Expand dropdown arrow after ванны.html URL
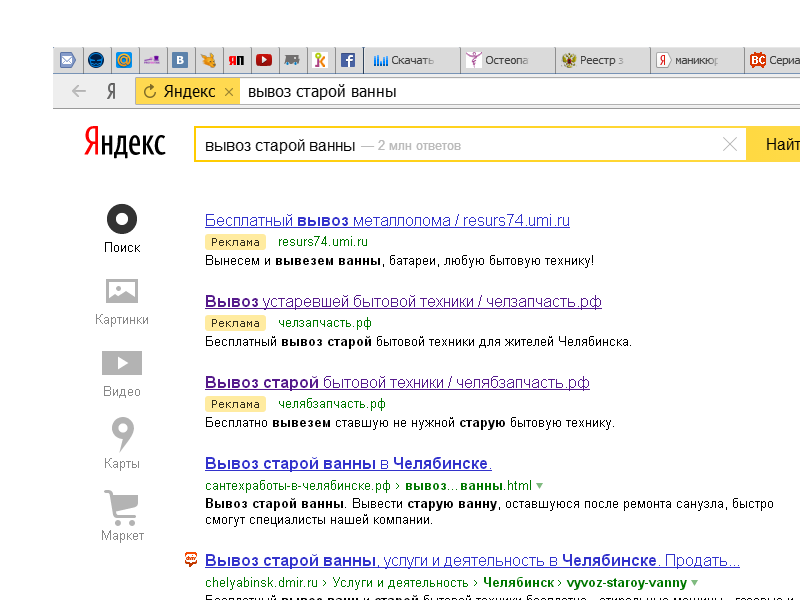Image resolution: width=800 pixels, height=600 pixels. tap(540, 485)
